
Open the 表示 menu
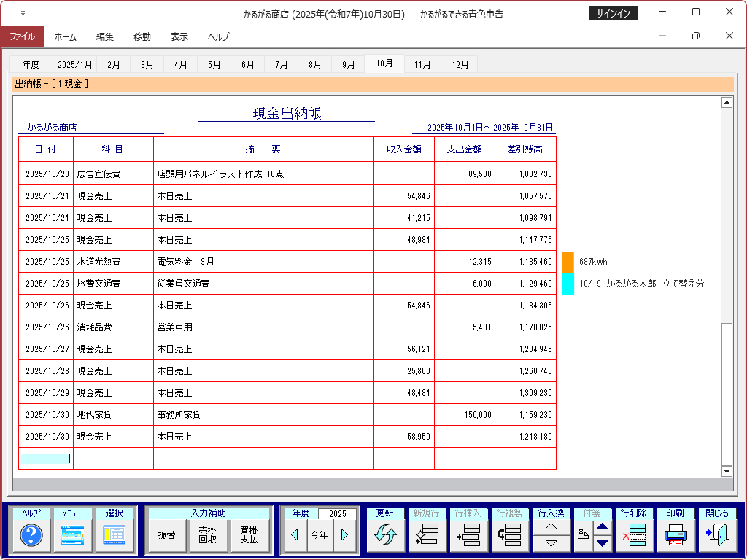click(x=179, y=36)
